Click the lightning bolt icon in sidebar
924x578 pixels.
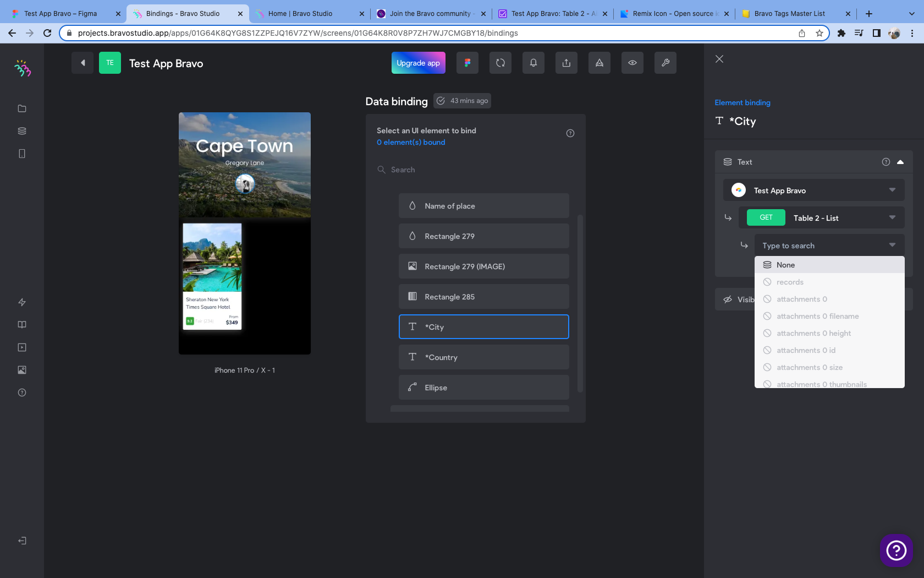(22, 302)
